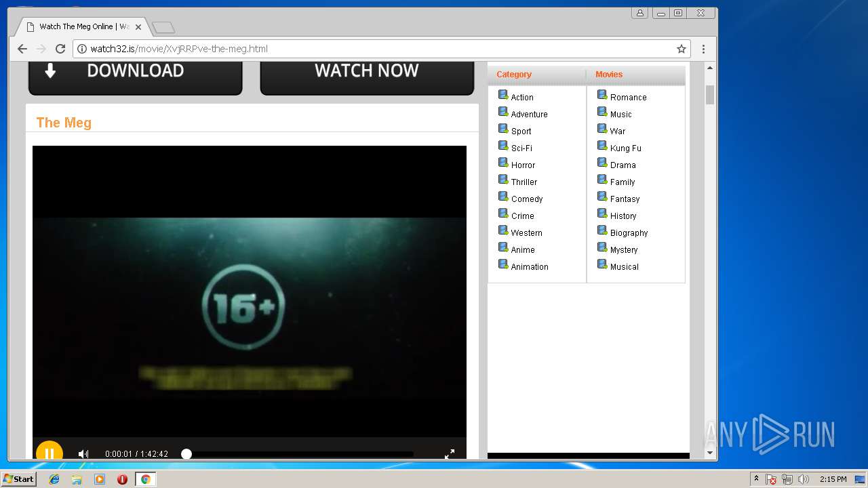Show hidden system tray icons arrow
The width and height of the screenshot is (868, 488).
[756, 479]
